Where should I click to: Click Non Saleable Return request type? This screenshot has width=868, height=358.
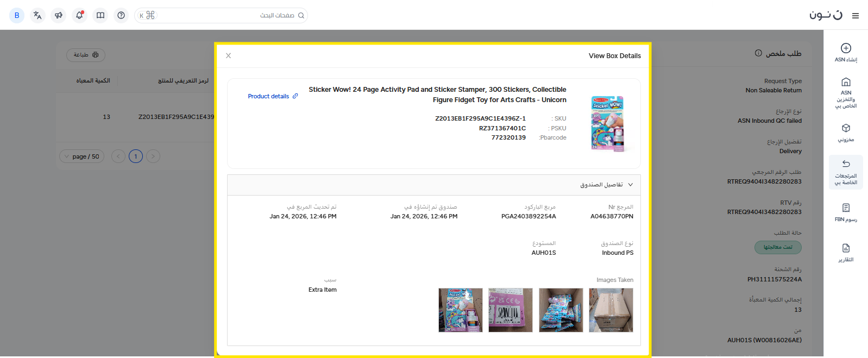pyautogui.click(x=773, y=91)
